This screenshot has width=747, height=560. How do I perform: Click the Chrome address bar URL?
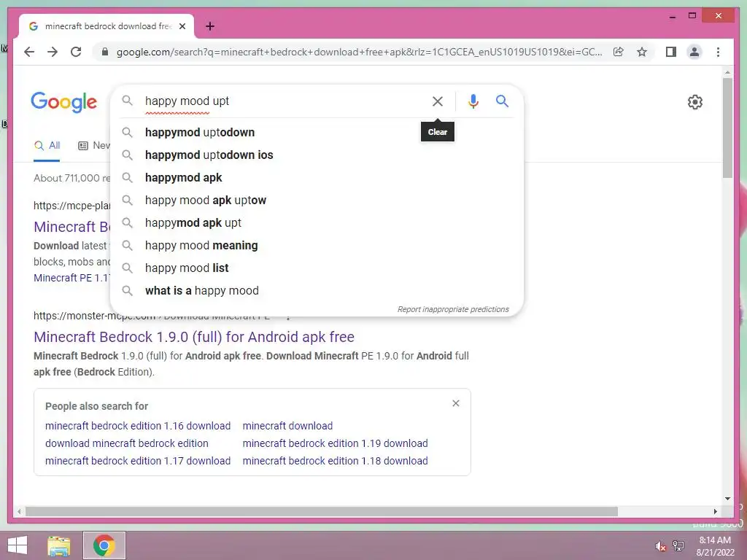pos(359,52)
